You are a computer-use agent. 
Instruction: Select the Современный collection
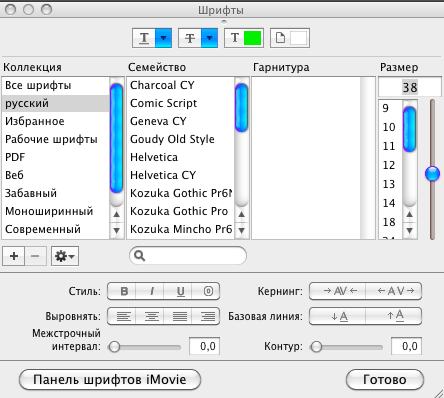(56, 229)
